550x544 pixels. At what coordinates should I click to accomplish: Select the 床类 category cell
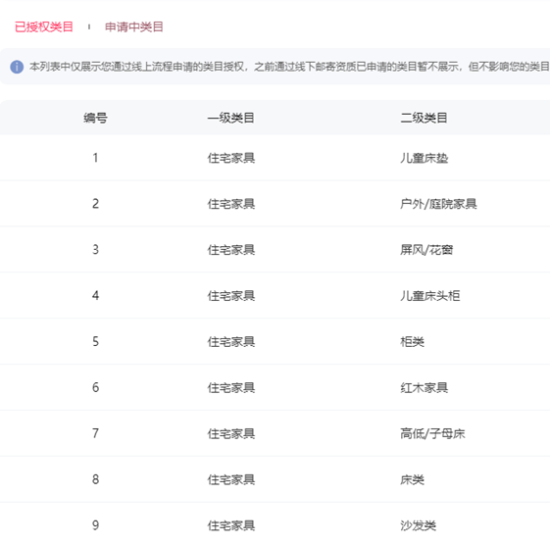tap(412, 479)
